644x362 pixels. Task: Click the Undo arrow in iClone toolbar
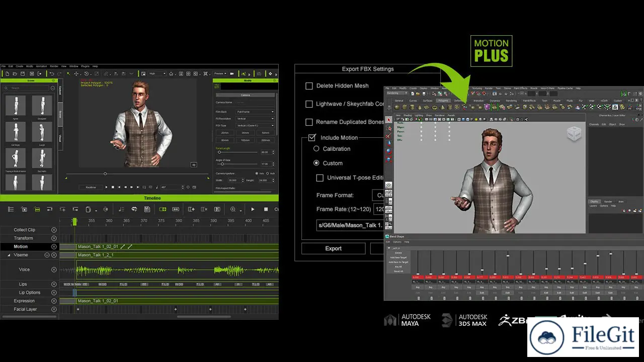coord(51,73)
